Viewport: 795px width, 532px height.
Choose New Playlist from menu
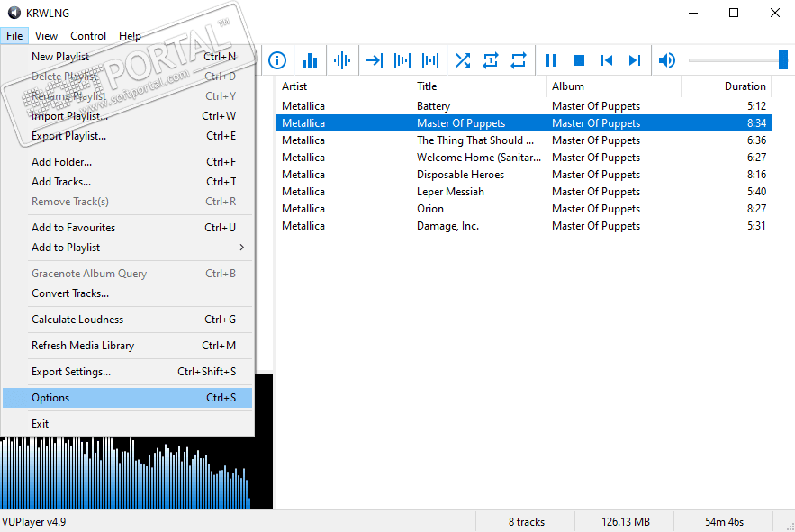127,57
